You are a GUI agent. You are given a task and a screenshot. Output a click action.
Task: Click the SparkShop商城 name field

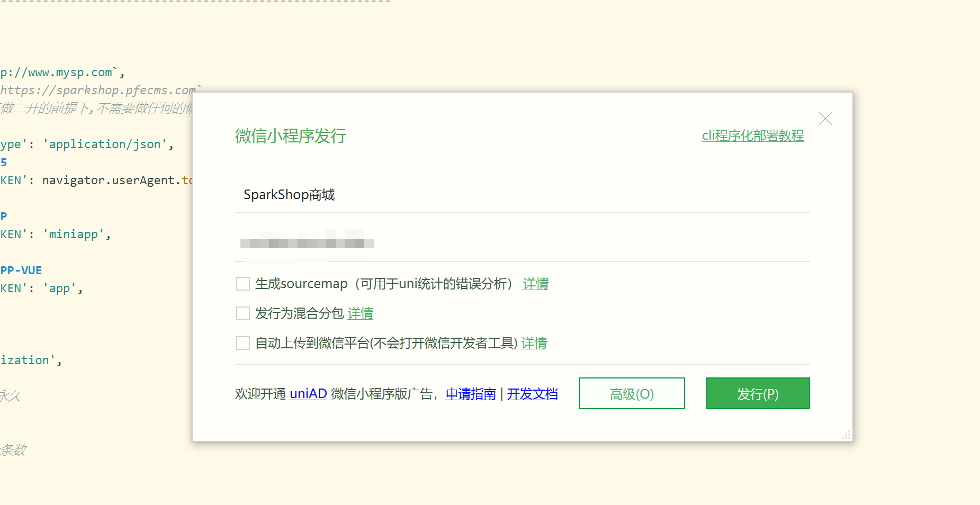(x=522, y=195)
